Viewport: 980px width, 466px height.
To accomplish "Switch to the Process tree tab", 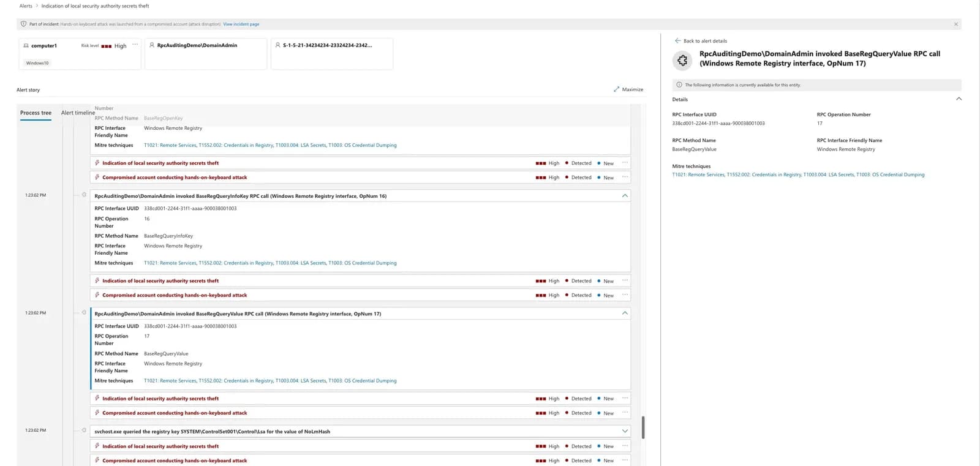I will coord(36,113).
